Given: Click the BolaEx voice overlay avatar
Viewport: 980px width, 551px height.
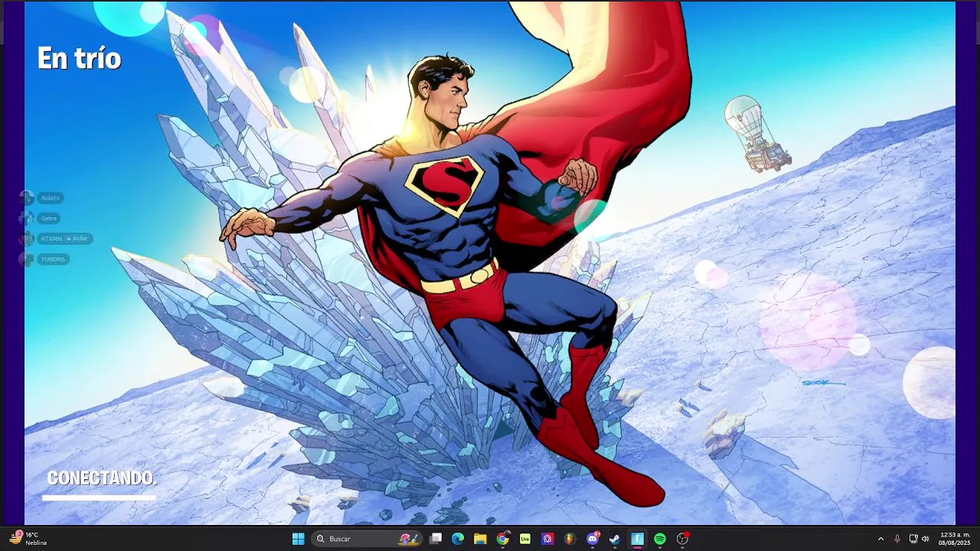Looking at the screenshot, I should coord(27,197).
